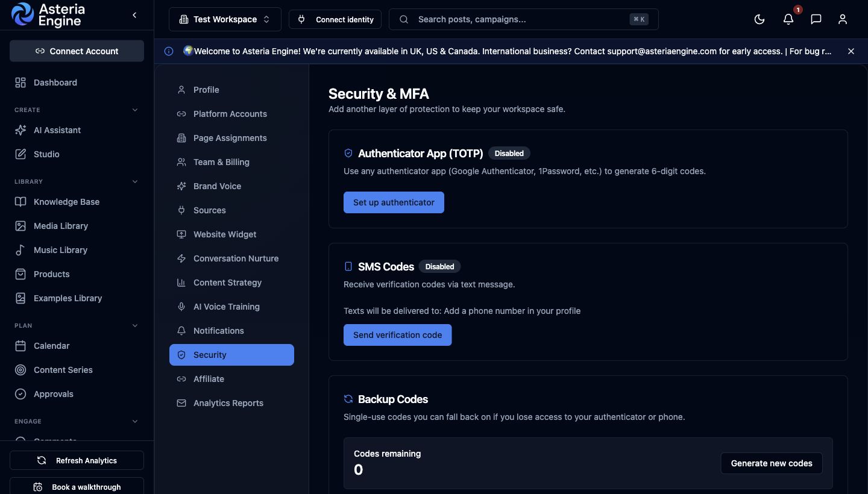Screen dimensions: 868x494
Task: Click the Connect Account button
Action: click(x=77, y=51)
